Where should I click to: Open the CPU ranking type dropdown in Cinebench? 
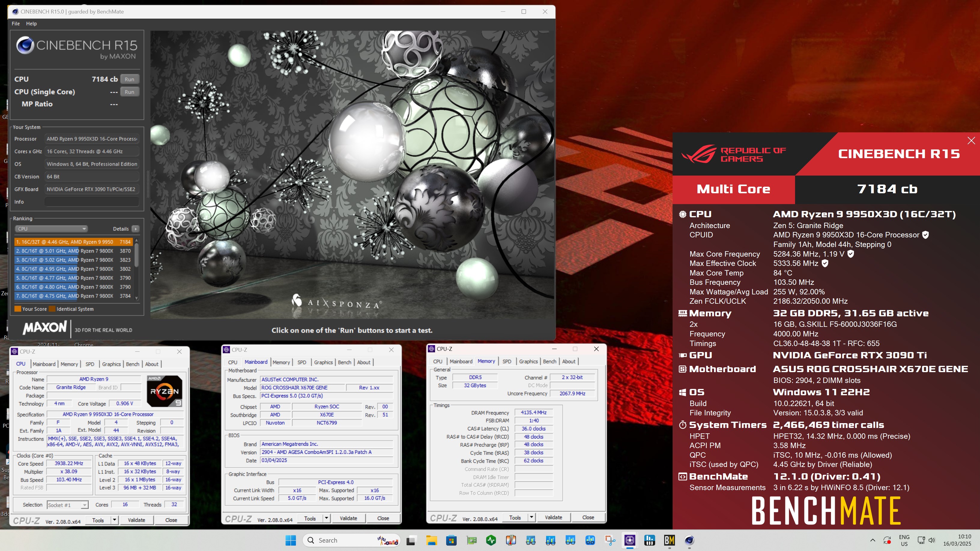51,229
